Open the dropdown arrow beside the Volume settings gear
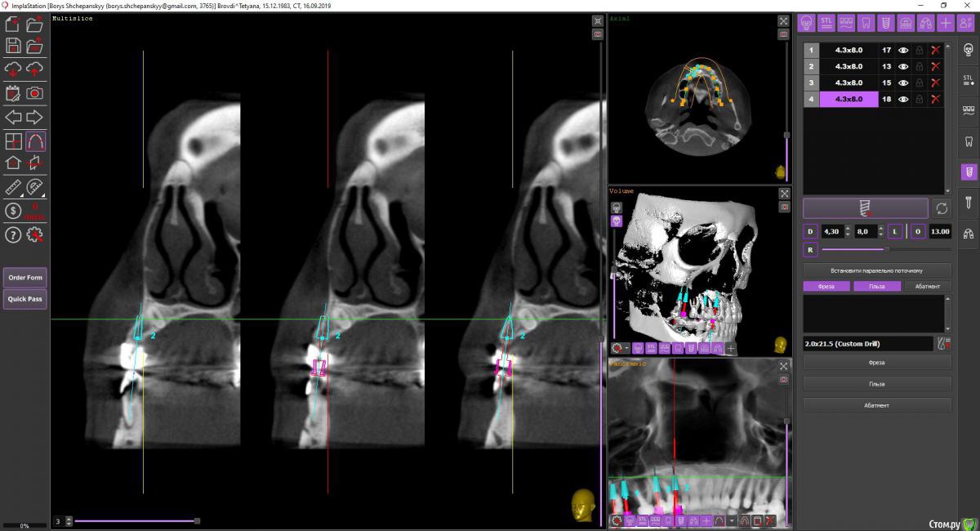 point(626,349)
